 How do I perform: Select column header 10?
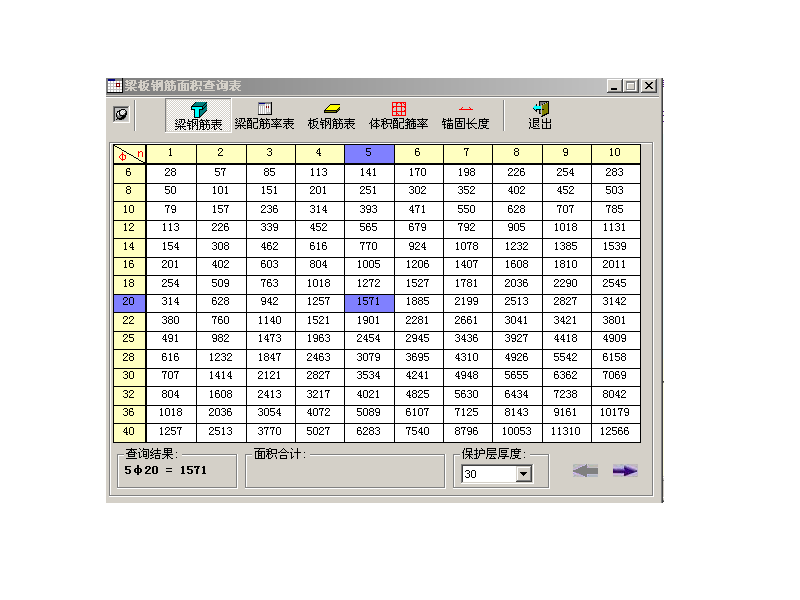[x=615, y=153]
